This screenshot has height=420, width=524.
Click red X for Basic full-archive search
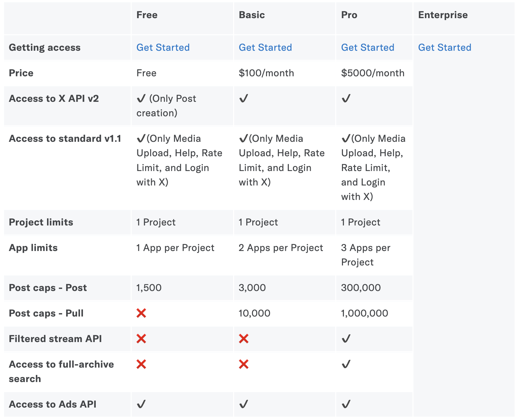coord(244,364)
